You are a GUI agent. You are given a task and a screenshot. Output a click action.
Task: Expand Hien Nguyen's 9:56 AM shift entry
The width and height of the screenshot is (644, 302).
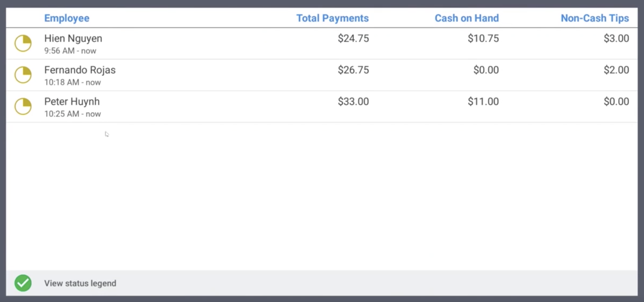(x=70, y=50)
